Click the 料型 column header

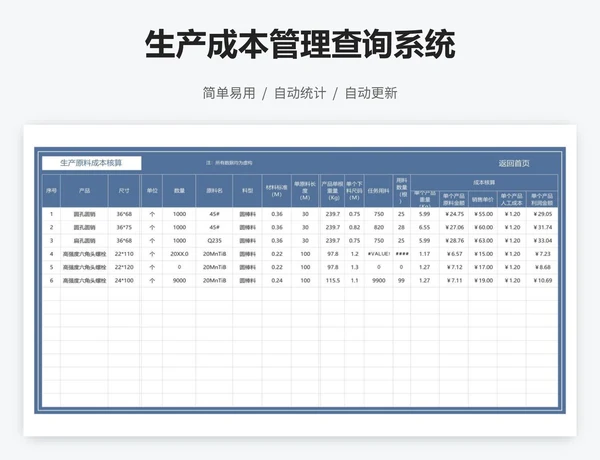click(247, 191)
